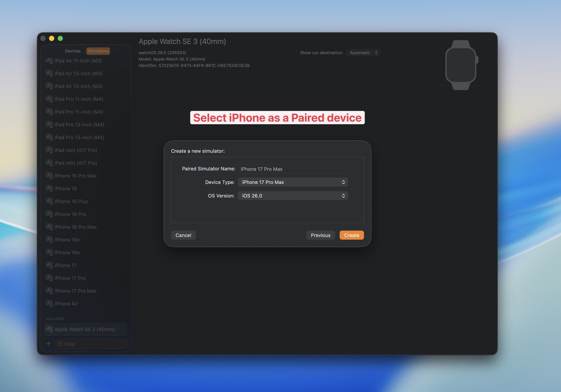Open the Show run destination Automatic dropdown
This screenshot has height=392, width=561.
coord(363,52)
